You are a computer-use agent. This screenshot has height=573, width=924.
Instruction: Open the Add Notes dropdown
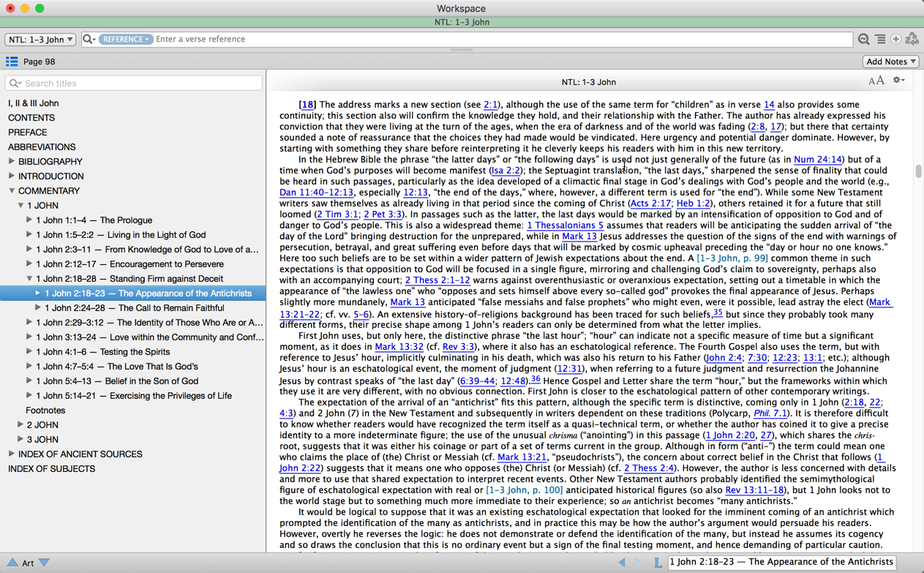pyautogui.click(x=890, y=61)
